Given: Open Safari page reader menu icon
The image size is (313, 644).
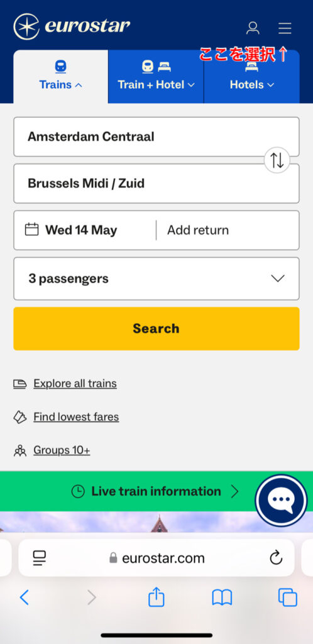Looking at the screenshot, I should pyautogui.click(x=40, y=558).
